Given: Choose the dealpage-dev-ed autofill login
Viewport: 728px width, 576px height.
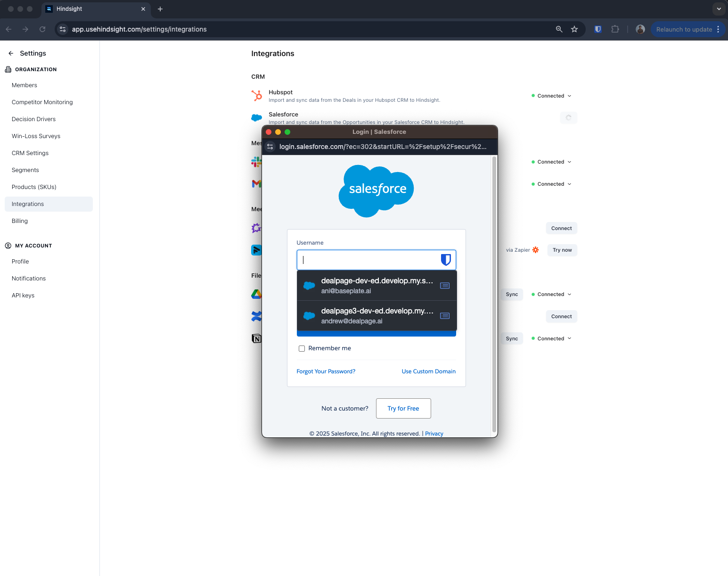Looking at the screenshot, I should [x=377, y=286].
